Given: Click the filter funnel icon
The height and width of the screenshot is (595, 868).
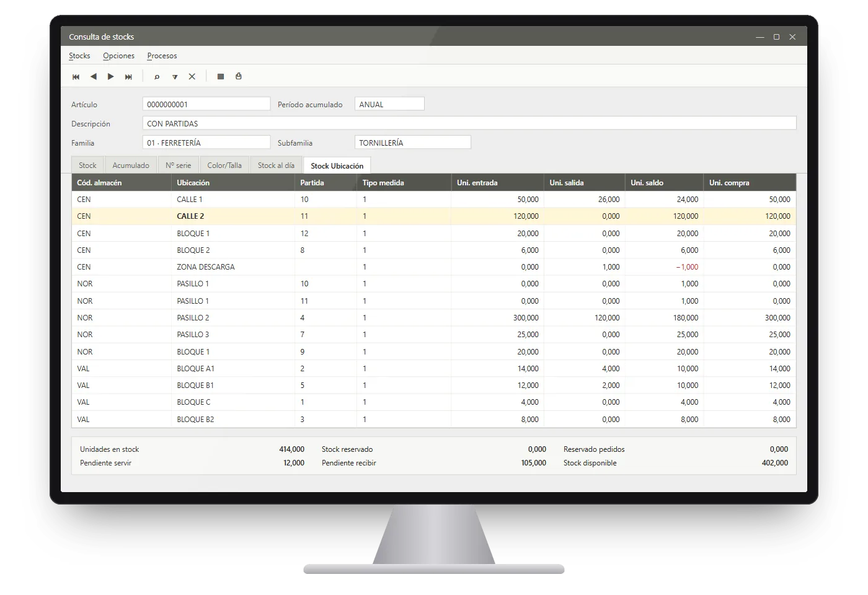Looking at the screenshot, I should pyautogui.click(x=175, y=77).
